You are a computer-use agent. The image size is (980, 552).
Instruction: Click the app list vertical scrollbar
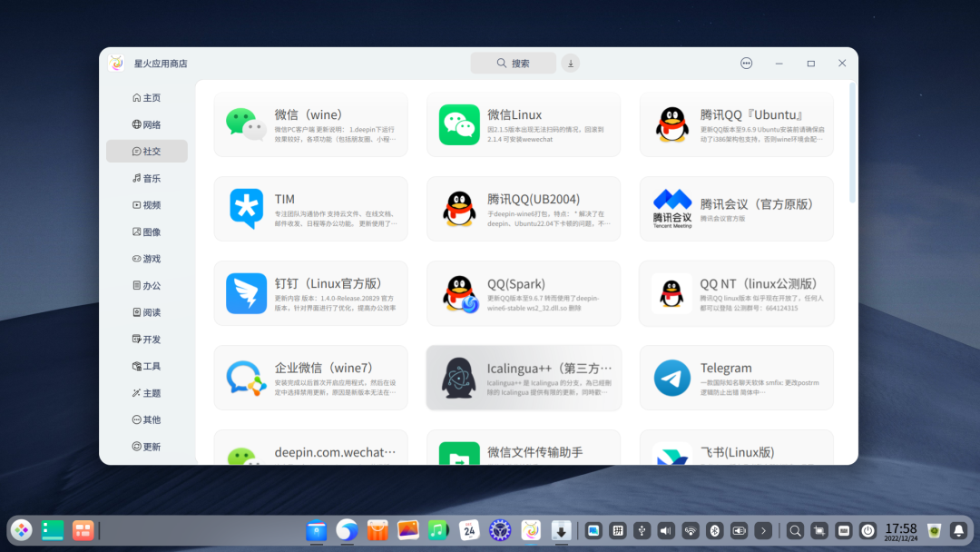click(852, 143)
